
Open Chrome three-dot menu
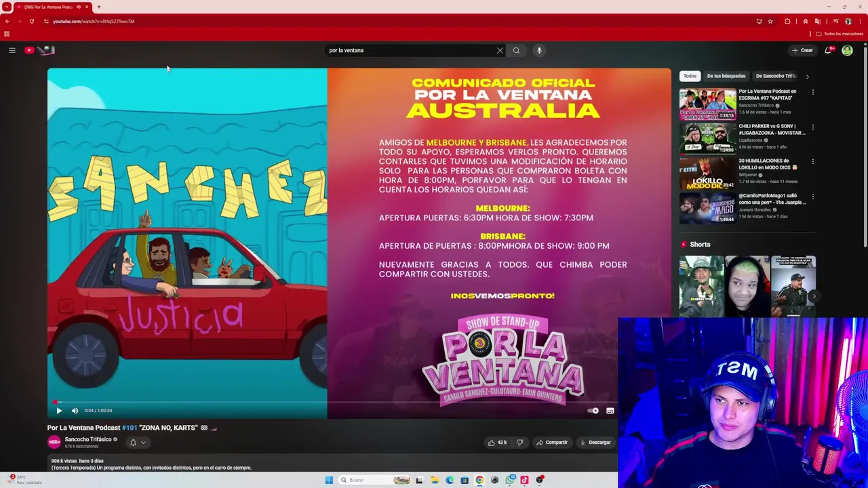pos(861,21)
